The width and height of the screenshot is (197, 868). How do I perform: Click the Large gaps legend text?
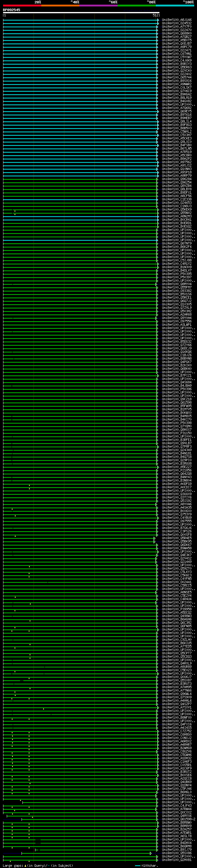click(x=38, y=865)
